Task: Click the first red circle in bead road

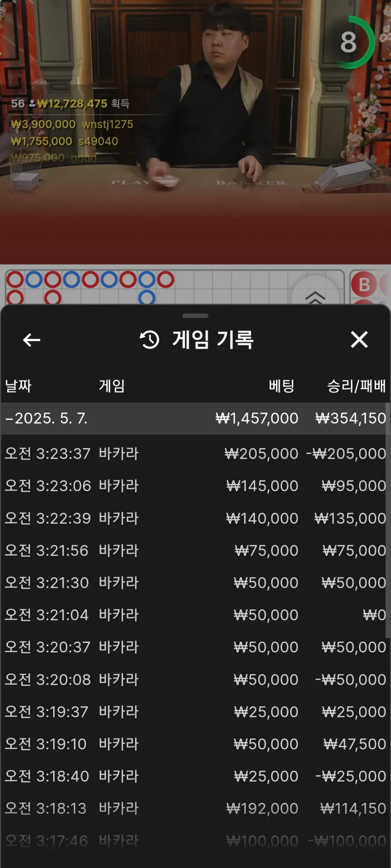Action: tap(15, 280)
